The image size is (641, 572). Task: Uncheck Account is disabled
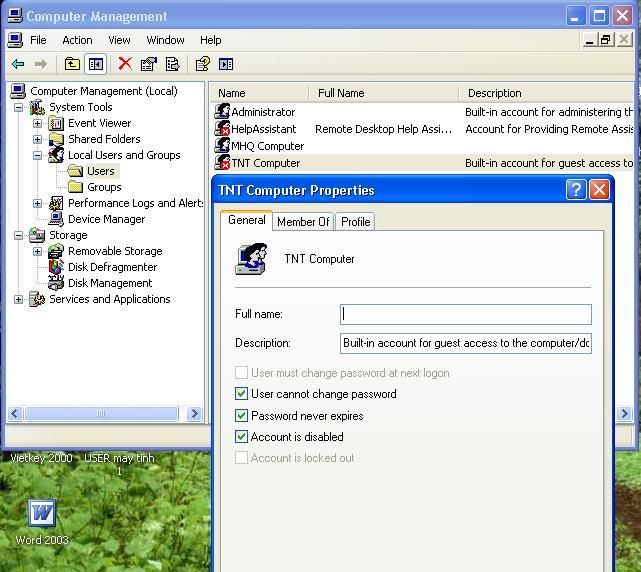pyautogui.click(x=241, y=437)
